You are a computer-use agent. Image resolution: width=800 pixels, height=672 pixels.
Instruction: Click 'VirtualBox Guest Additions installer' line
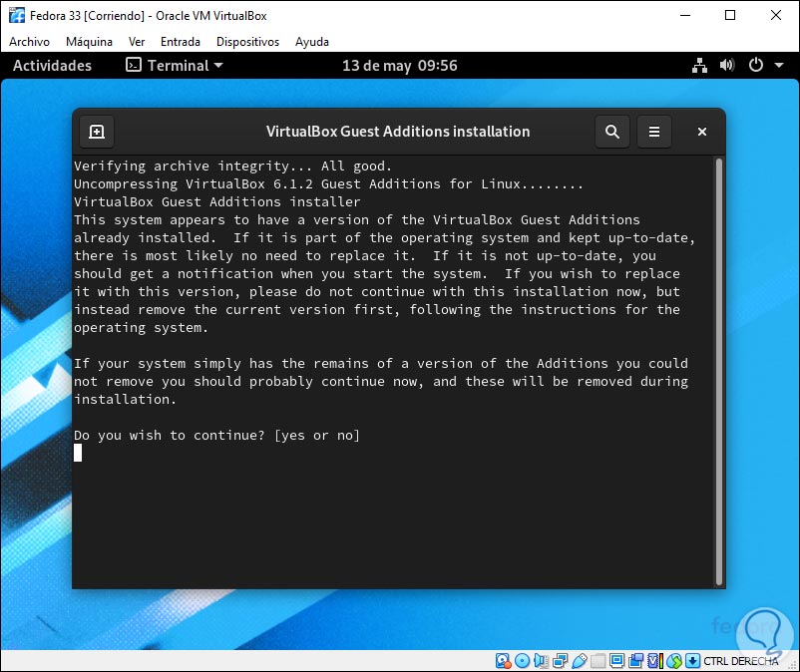point(216,202)
